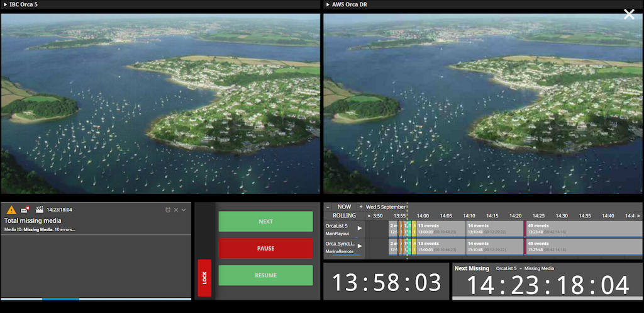Toggle the red LOCK control
Viewport: 644px width, 313px height.
coord(204,278)
